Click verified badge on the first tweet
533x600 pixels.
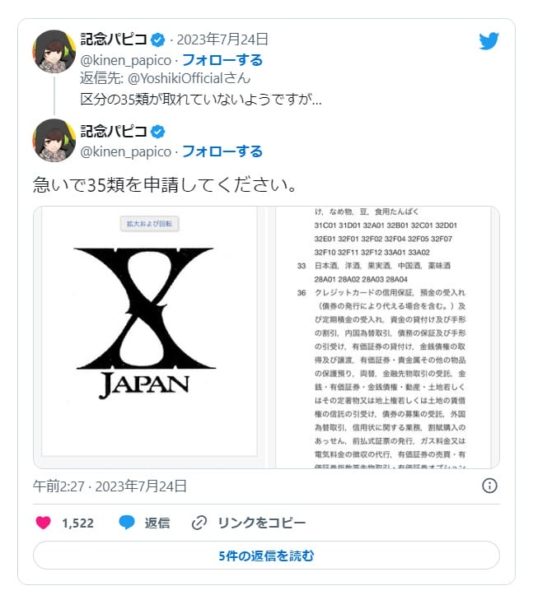(x=158, y=40)
